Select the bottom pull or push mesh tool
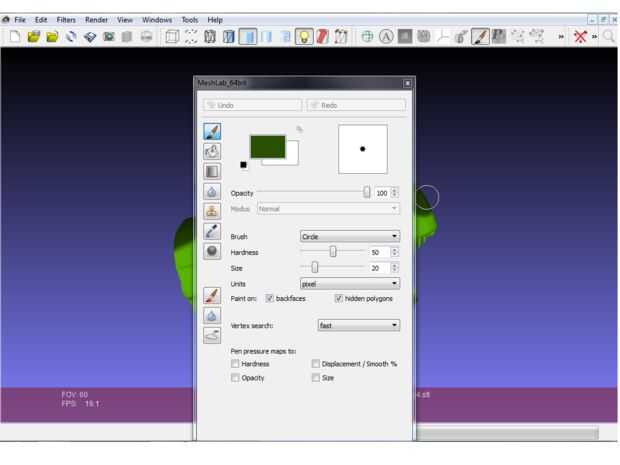This screenshot has height=465, width=620. [212, 335]
